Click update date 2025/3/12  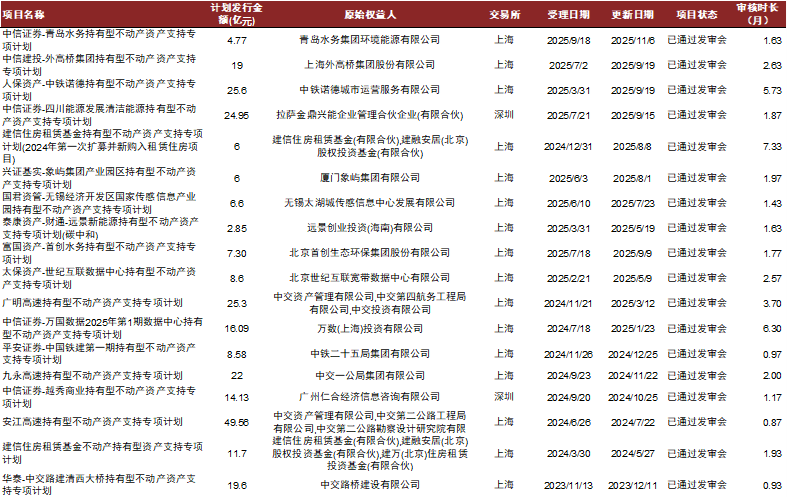(632, 304)
